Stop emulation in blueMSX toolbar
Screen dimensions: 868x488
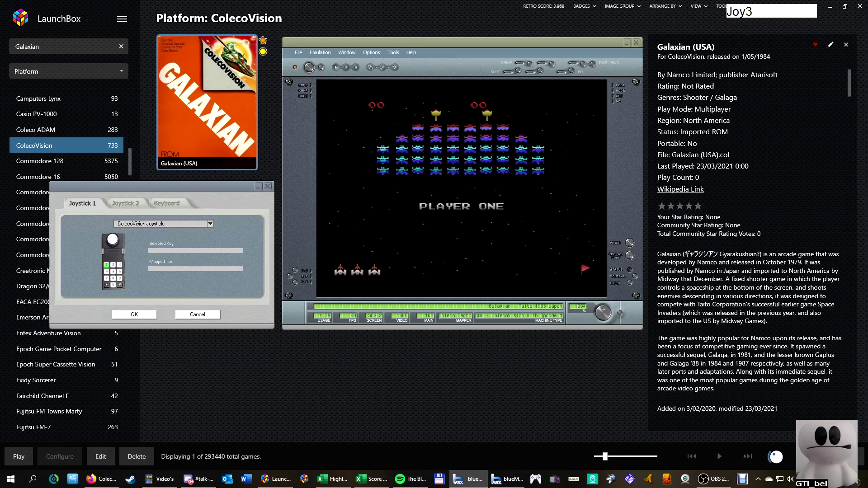click(x=356, y=67)
